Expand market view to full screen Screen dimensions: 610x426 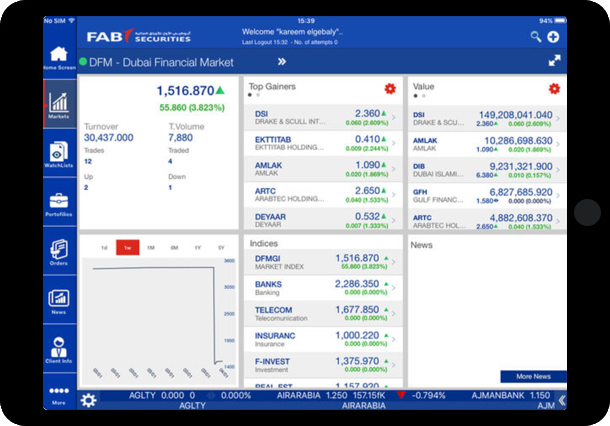click(x=554, y=61)
